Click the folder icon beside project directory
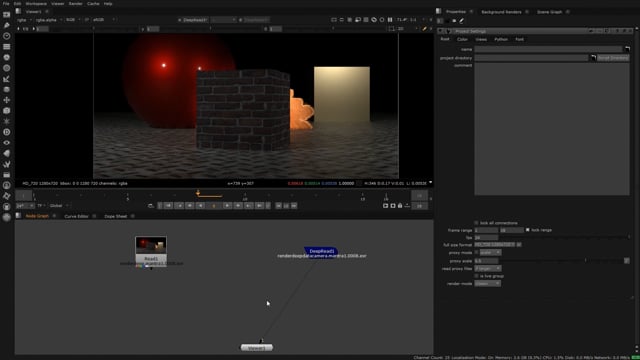 [x=593, y=58]
